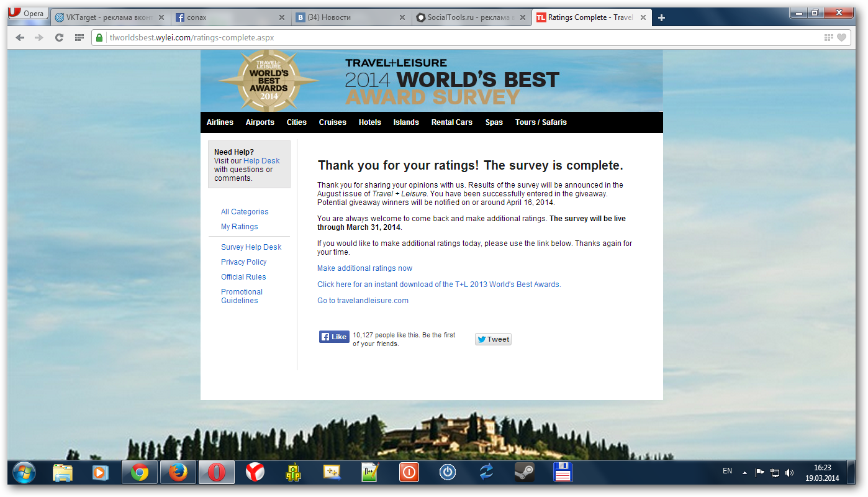Open the Airlines category

[x=220, y=122]
